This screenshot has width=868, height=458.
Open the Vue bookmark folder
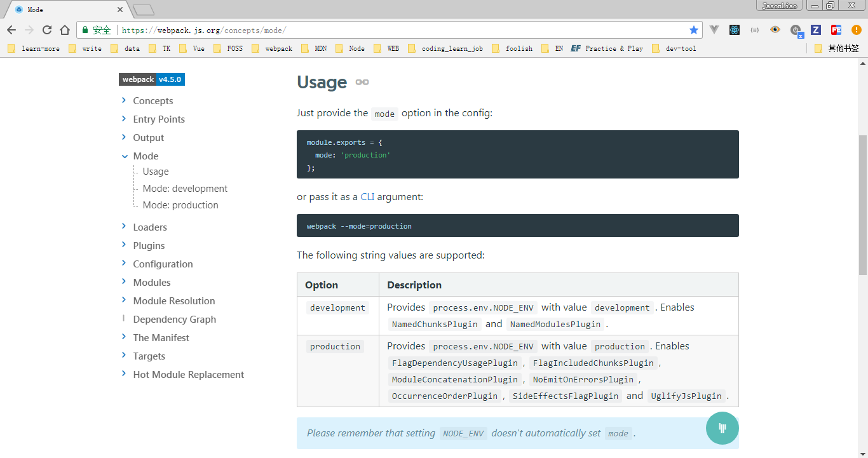point(192,48)
